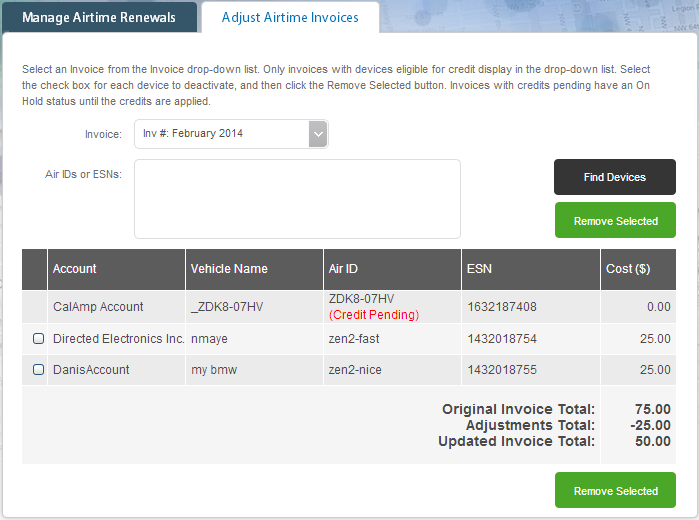Click the Adjustments Total value -25.00

click(x=650, y=425)
